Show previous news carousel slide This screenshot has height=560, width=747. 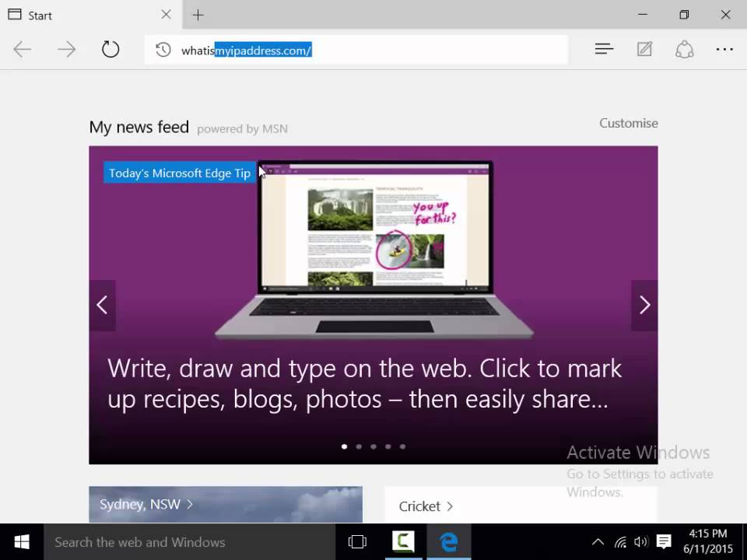pyautogui.click(x=102, y=305)
